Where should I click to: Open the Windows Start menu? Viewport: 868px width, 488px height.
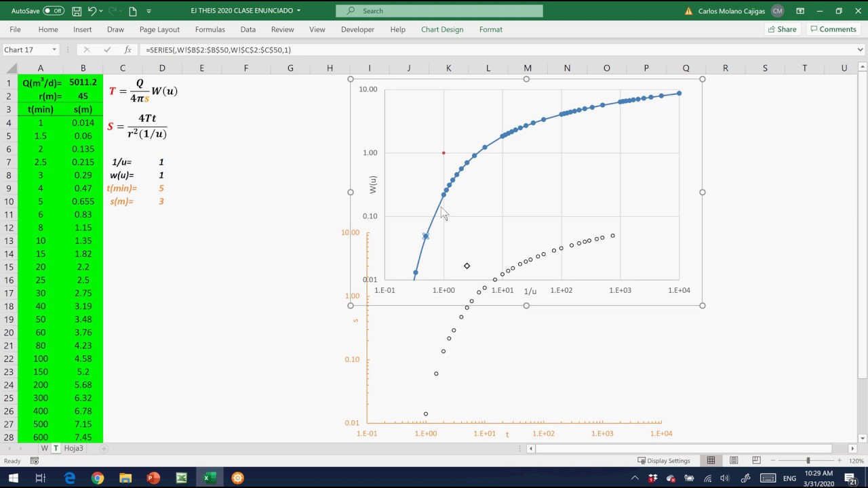[x=13, y=478]
